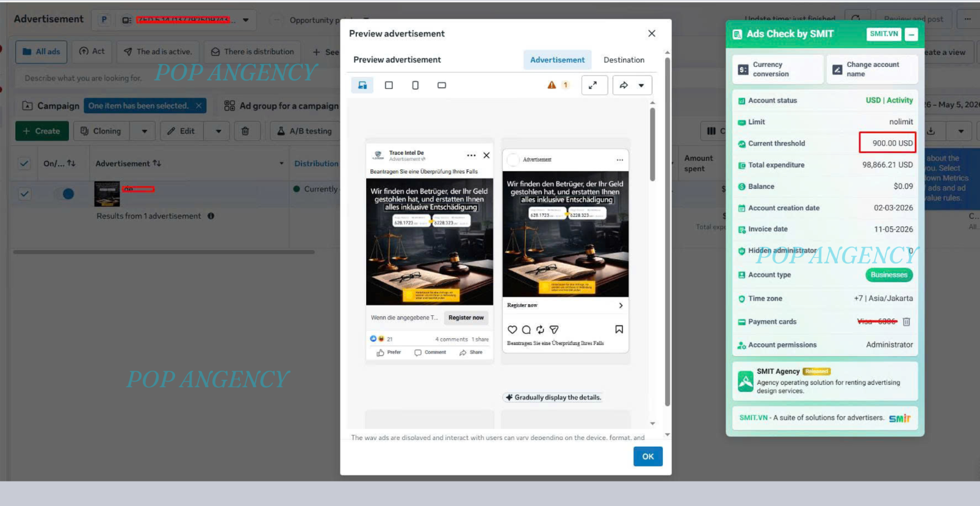Click the SMIT.VN badge in panel header

(x=884, y=34)
